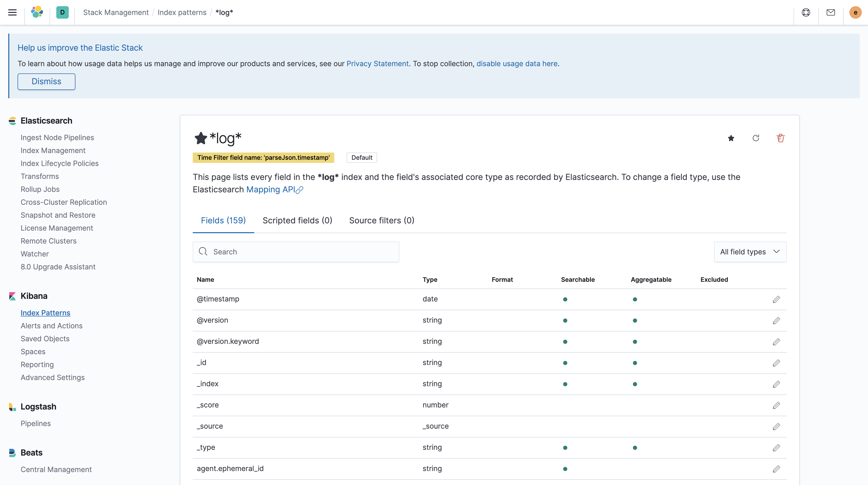The width and height of the screenshot is (868, 485).
Task: Switch to the Source filters tab
Action: coord(381,220)
